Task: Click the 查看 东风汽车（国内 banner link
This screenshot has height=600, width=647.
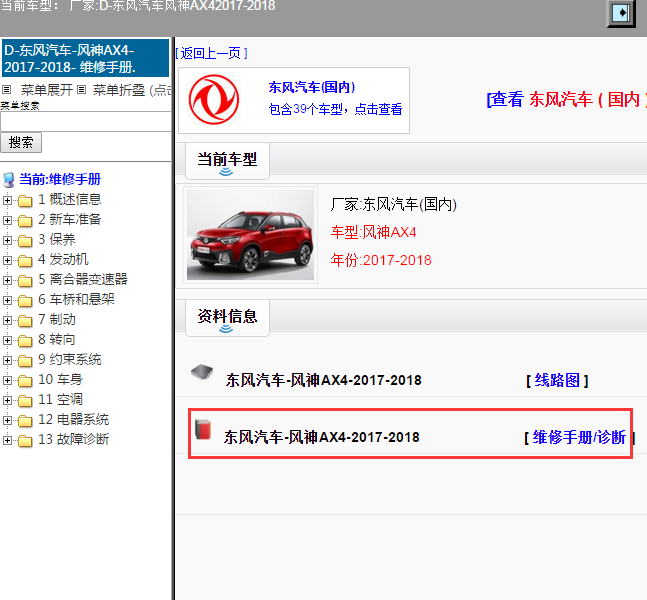Action: (x=567, y=99)
